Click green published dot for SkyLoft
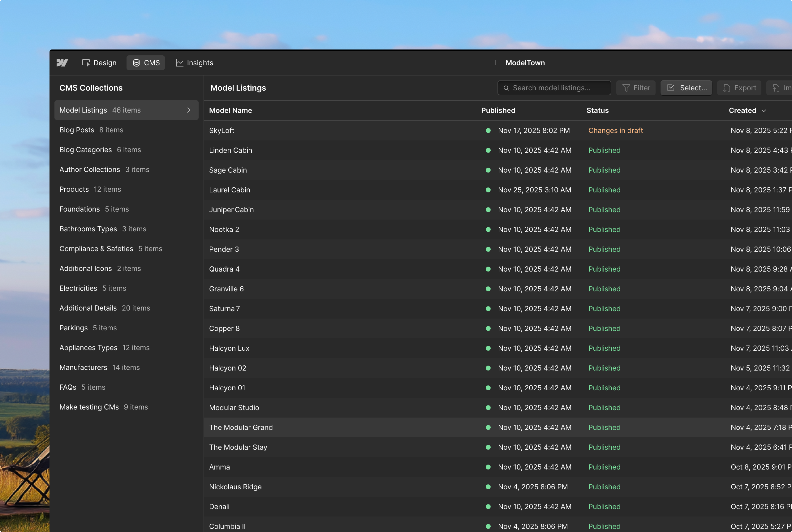792x532 pixels. (x=488, y=131)
